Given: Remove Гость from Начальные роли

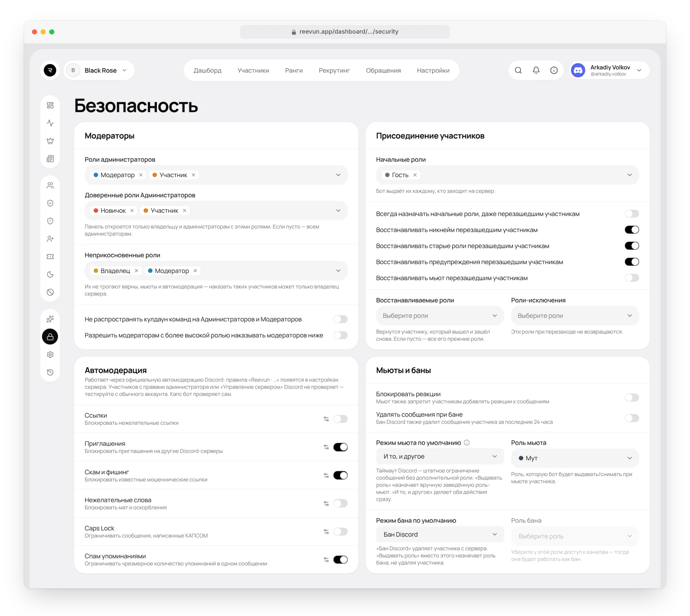Looking at the screenshot, I should [x=414, y=175].
